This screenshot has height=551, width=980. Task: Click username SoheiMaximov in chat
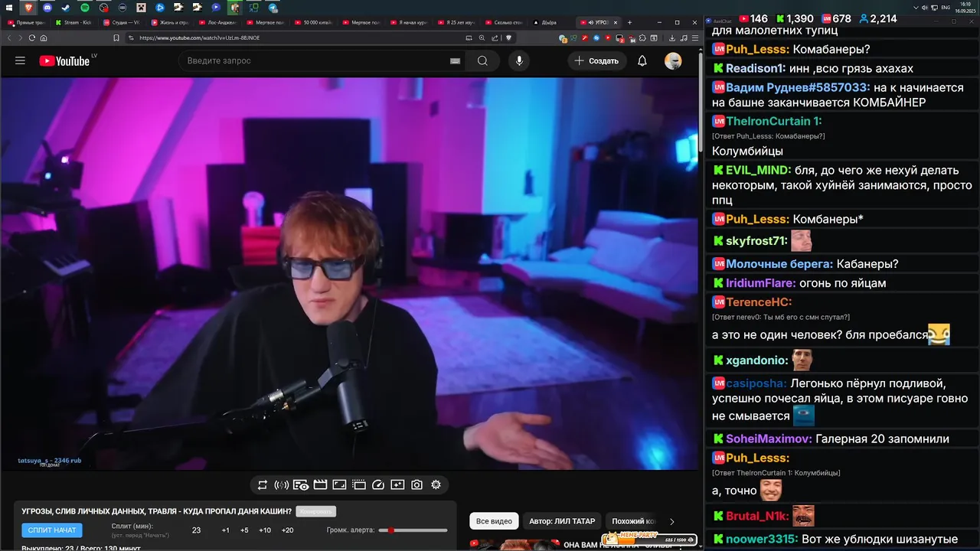[768, 439]
